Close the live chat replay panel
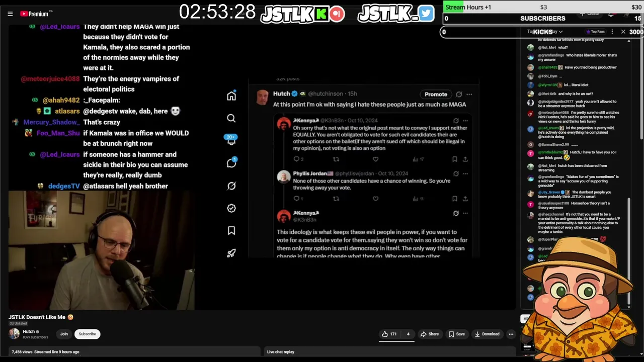The height and width of the screenshot is (362, 644). pos(623,32)
